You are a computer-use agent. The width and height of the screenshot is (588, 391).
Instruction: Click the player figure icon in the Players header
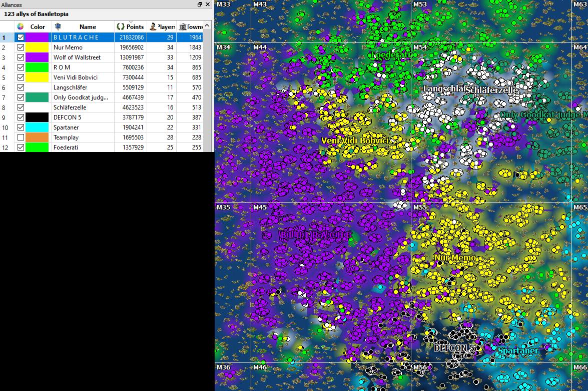coord(153,26)
